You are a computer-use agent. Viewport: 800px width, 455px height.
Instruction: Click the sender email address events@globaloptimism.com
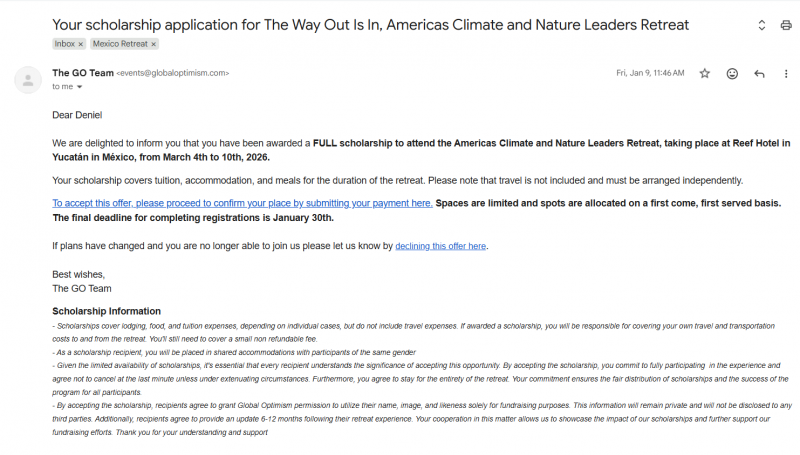[x=173, y=73]
